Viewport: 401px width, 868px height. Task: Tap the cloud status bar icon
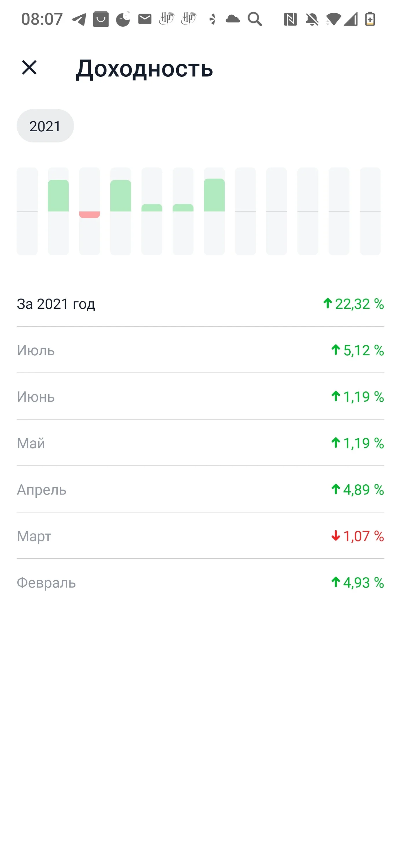[233, 19]
